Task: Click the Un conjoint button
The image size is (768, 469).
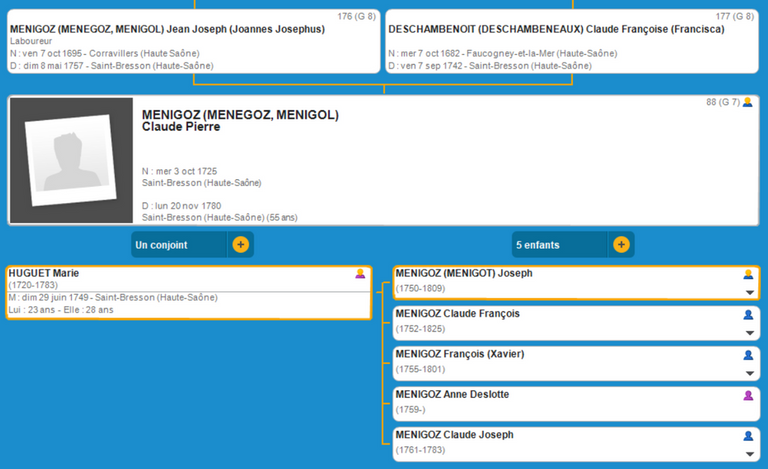Action: 180,244
